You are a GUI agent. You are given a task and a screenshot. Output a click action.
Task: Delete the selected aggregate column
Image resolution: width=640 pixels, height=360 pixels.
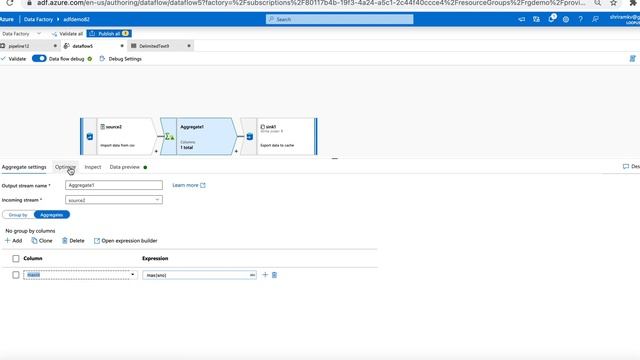pos(73,241)
